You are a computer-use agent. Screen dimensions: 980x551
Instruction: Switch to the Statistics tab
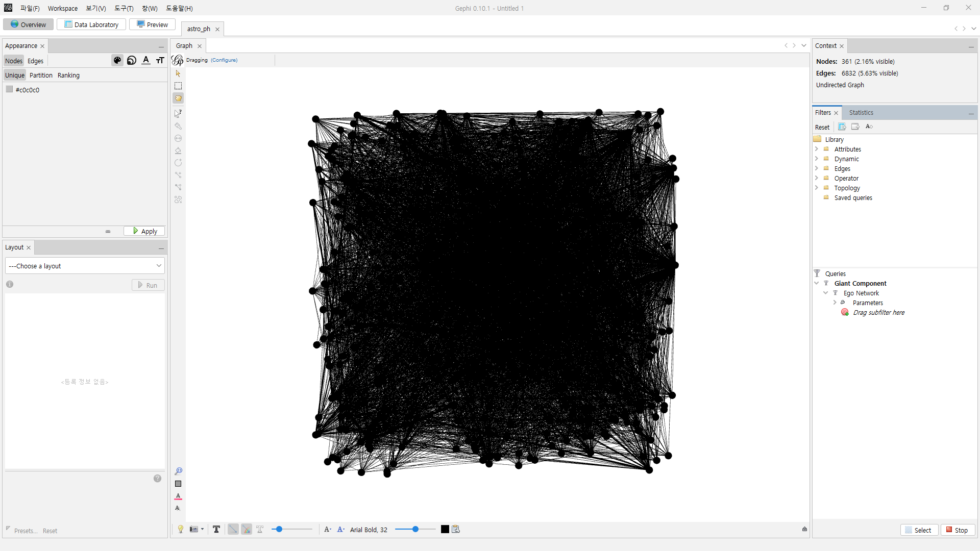click(x=861, y=112)
